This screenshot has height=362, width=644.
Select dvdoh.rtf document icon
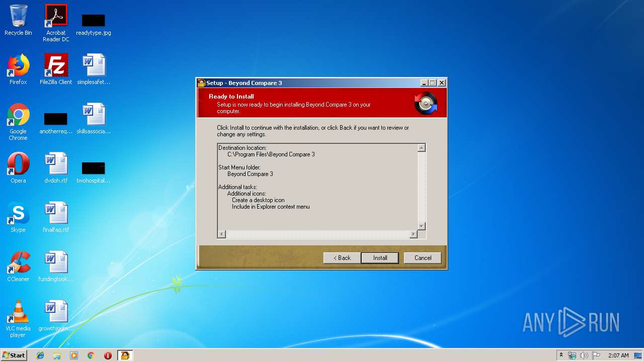tap(56, 168)
